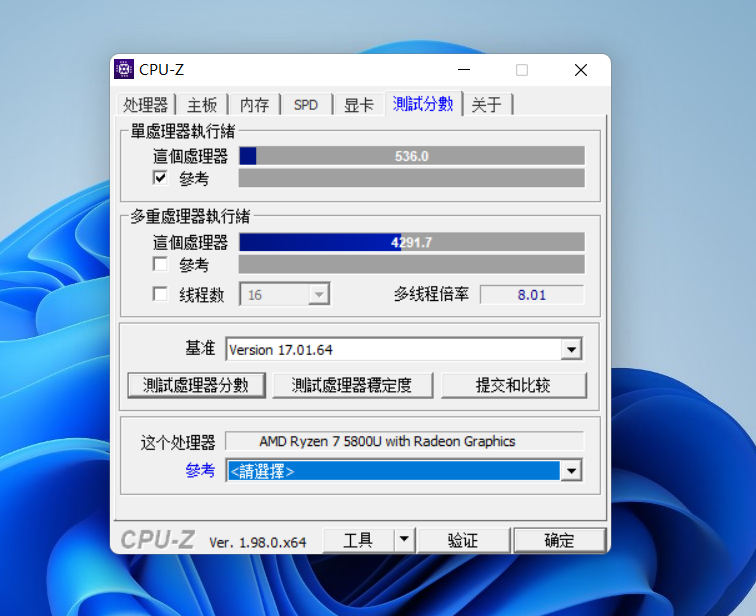
Task: Close the CPU-Z window
Action: [581, 70]
